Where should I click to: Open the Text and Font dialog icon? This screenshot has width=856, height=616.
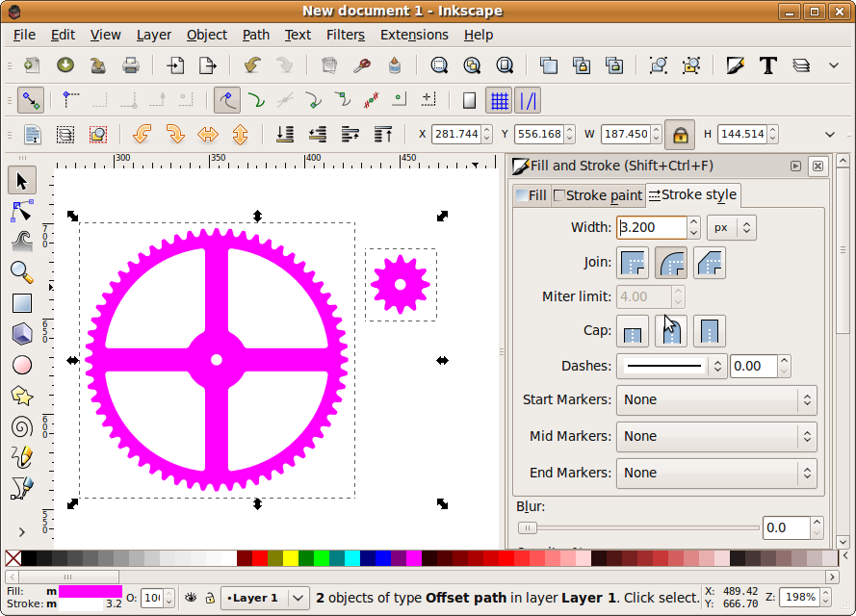tap(768, 65)
